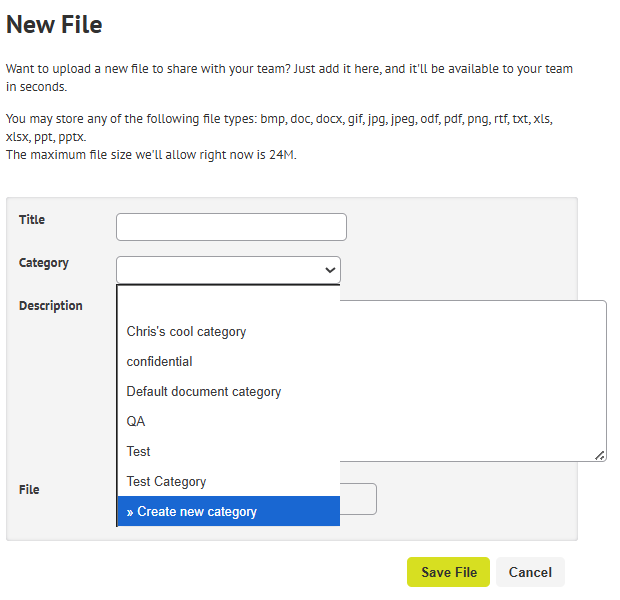Click inside the Description text area
The height and width of the screenshot is (600, 620).
click(x=473, y=380)
